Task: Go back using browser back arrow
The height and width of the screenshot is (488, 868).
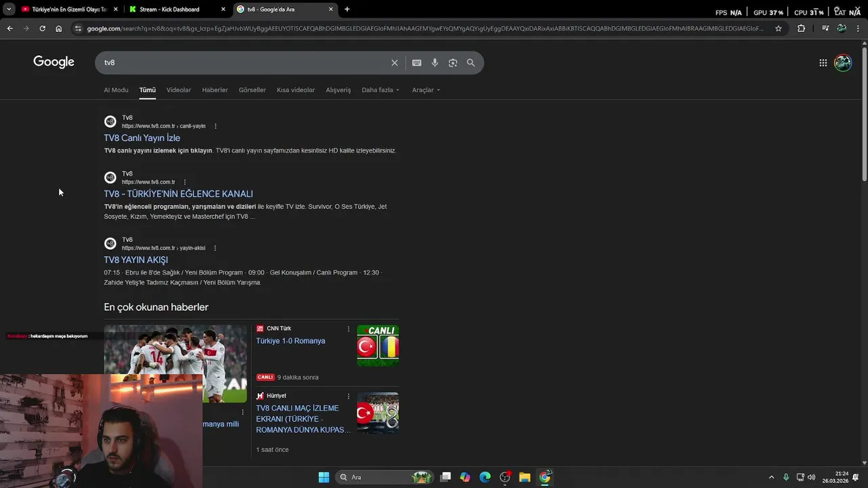Action: pos(9,28)
